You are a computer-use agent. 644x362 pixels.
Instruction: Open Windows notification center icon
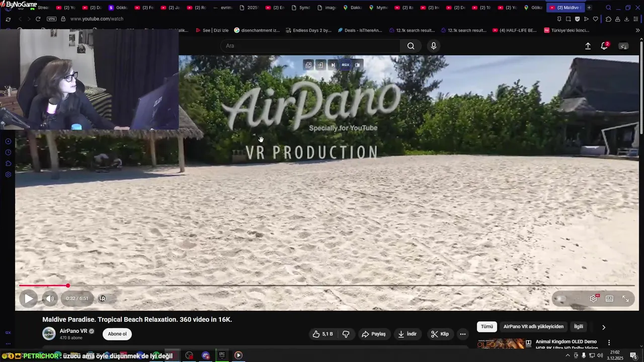[633, 355]
